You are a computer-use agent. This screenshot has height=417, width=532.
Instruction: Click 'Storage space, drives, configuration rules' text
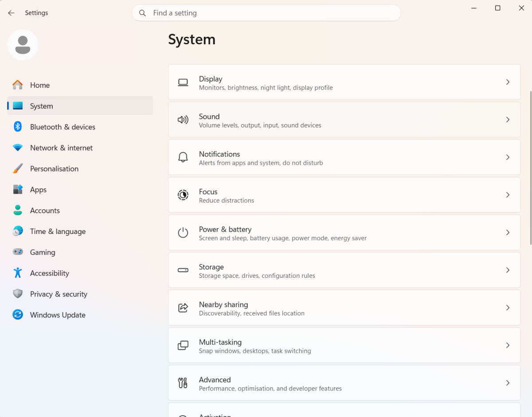pyautogui.click(x=257, y=276)
